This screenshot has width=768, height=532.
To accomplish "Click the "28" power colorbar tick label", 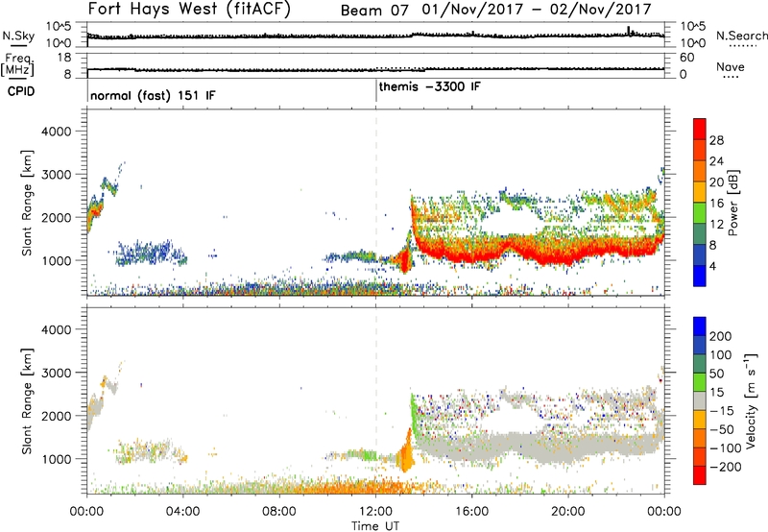I will coord(716,140).
